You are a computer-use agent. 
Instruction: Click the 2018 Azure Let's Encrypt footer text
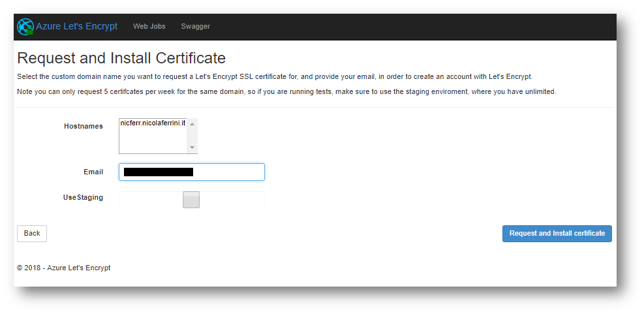coord(64,268)
